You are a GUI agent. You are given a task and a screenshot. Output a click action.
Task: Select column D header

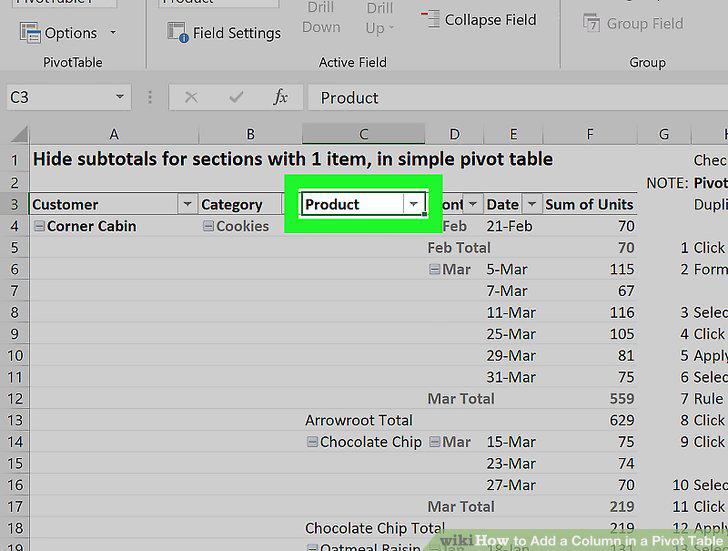pyautogui.click(x=455, y=134)
